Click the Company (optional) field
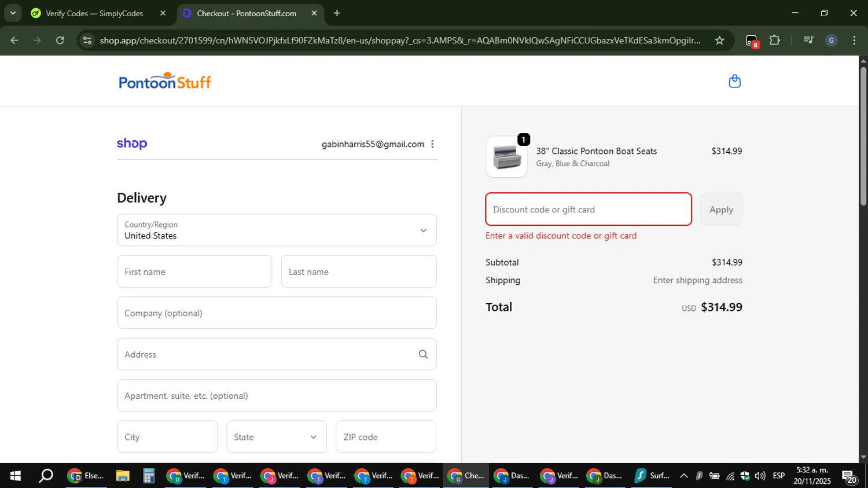 click(277, 313)
